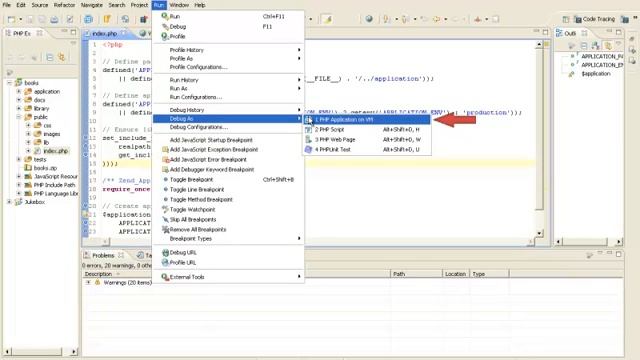The width and height of the screenshot is (640, 360).
Task: Open the Refactor menu
Action: point(64,5)
